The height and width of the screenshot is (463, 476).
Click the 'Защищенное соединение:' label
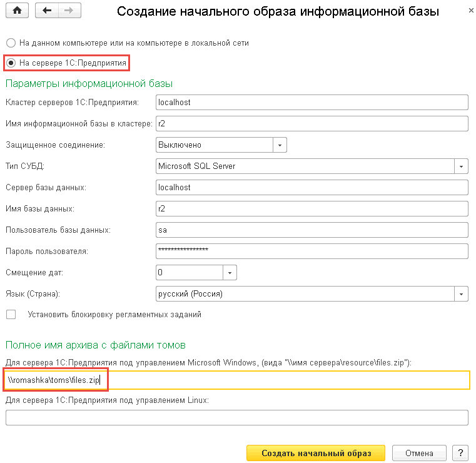pyautogui.click(x=55, y=145)
